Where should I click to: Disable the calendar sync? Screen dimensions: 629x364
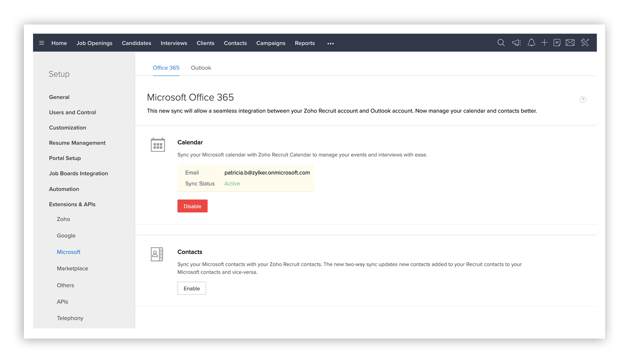coord(192,206)
